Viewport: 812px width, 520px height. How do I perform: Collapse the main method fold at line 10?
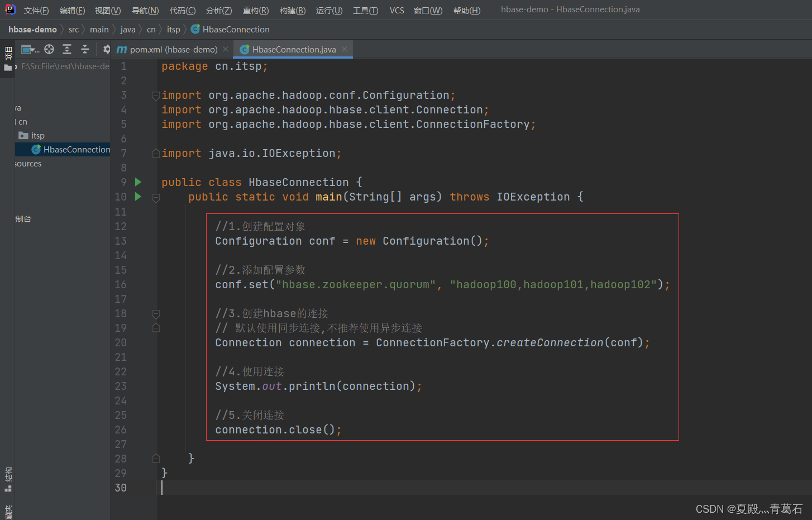pyautogui.click(x=156, y=197)
